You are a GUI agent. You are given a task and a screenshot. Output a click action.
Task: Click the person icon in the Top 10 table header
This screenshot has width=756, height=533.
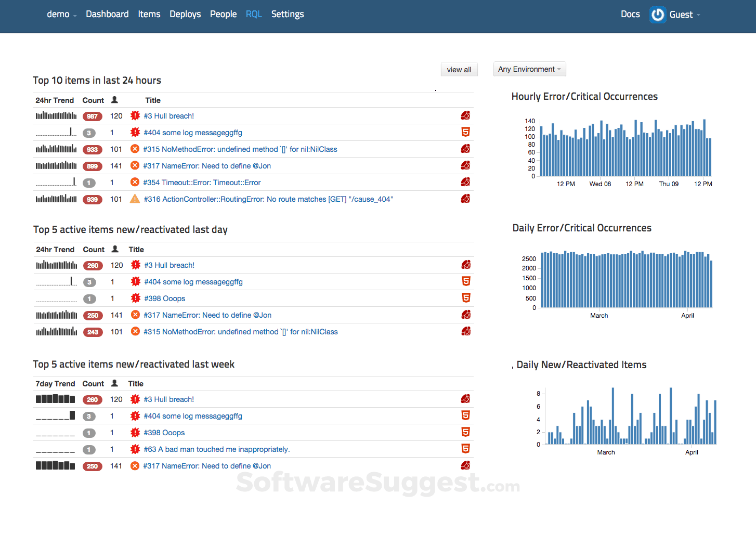pos(114,100)
